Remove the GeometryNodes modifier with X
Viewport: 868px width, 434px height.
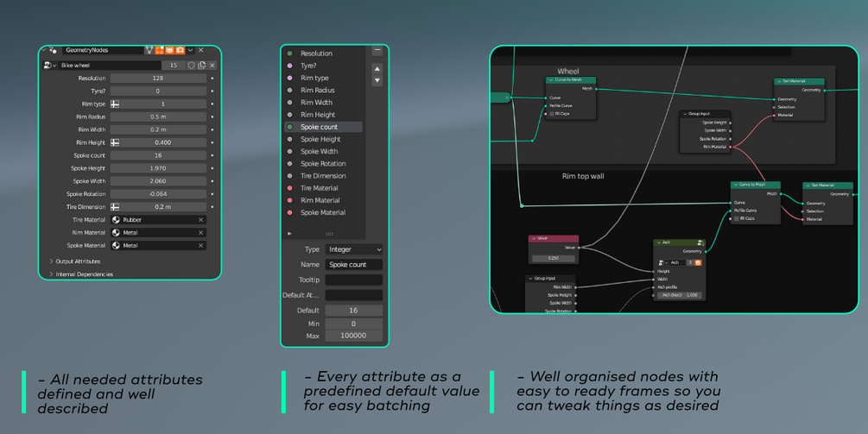[x=201, y=50]
